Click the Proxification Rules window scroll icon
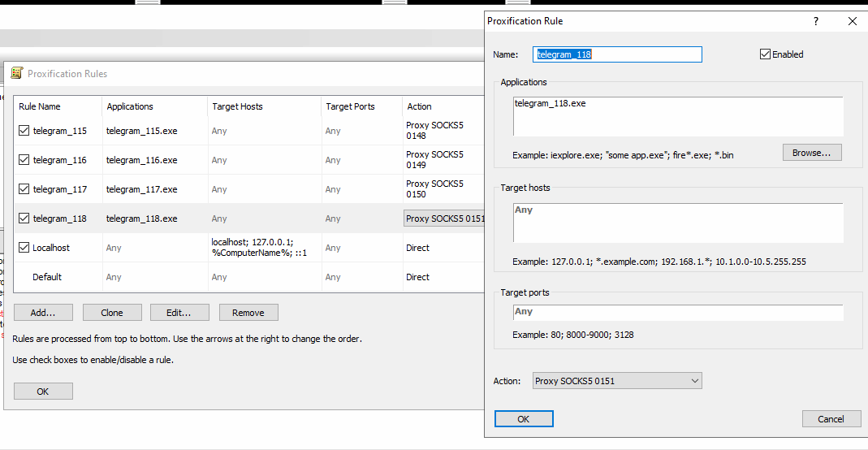 17,73
